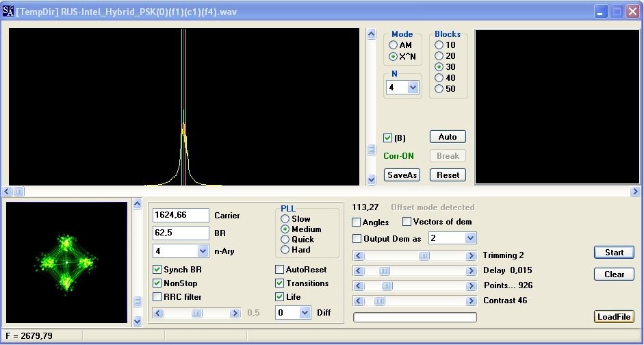Click right arrow of Contrast slider
The image size is (644, 345).
point(471,301)
